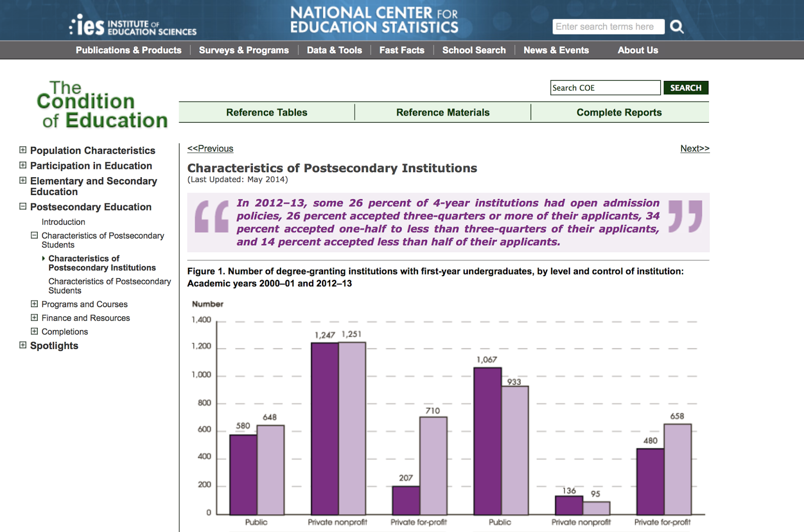Open the Postsecondary Education heading link
Viewport: 804px width, 532px height.
pos(90,207)
